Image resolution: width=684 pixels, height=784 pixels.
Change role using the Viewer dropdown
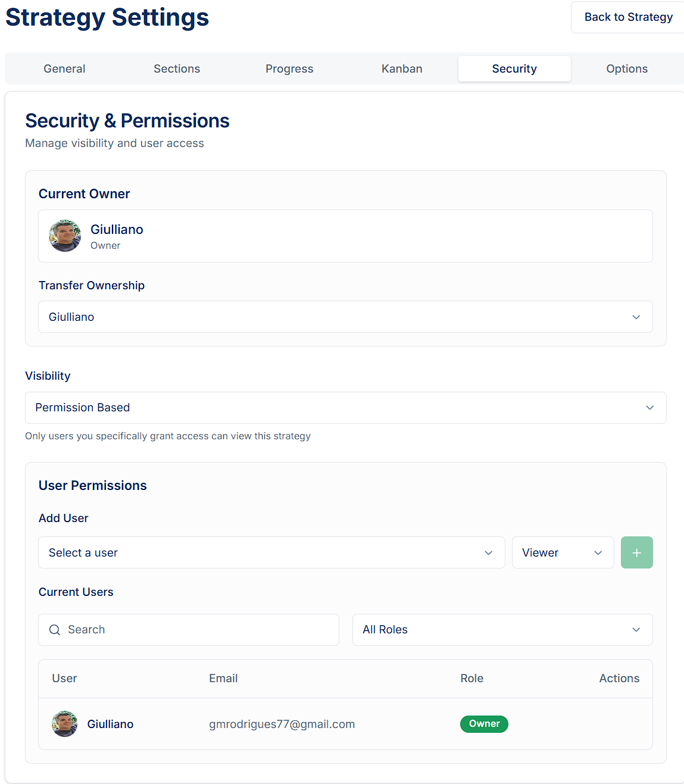pyautogui.click(x=563, y=552)
